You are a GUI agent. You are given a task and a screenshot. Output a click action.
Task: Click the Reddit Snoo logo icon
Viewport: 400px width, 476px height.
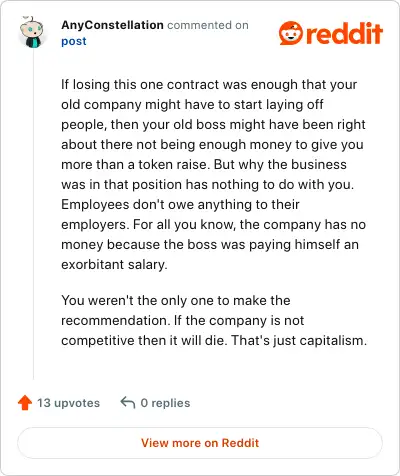291,33
